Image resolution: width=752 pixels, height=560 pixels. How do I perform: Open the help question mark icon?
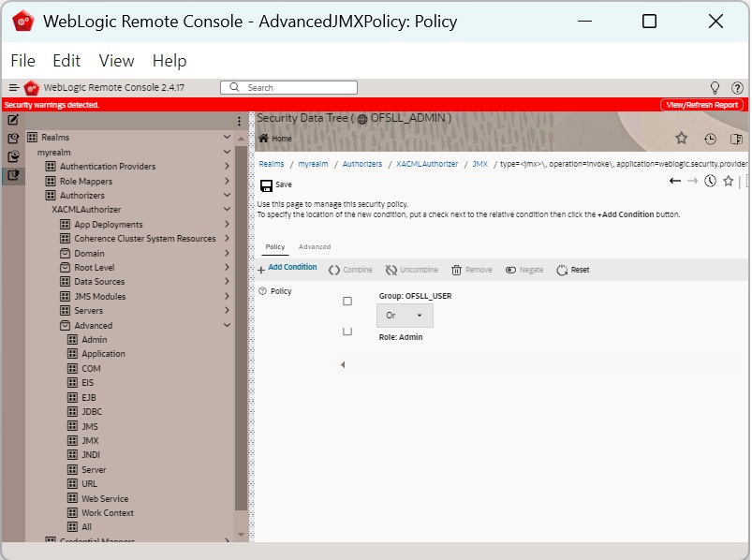(737, 88)
